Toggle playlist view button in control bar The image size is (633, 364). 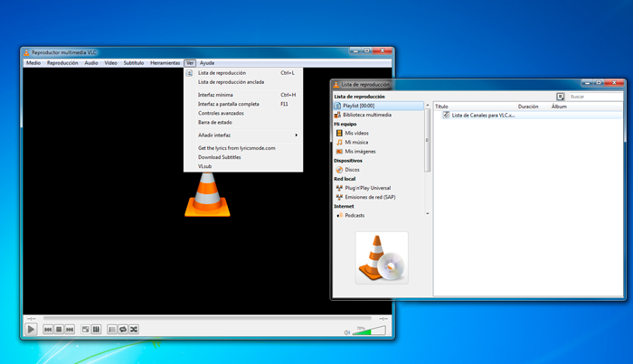click(x=112, y=330)
